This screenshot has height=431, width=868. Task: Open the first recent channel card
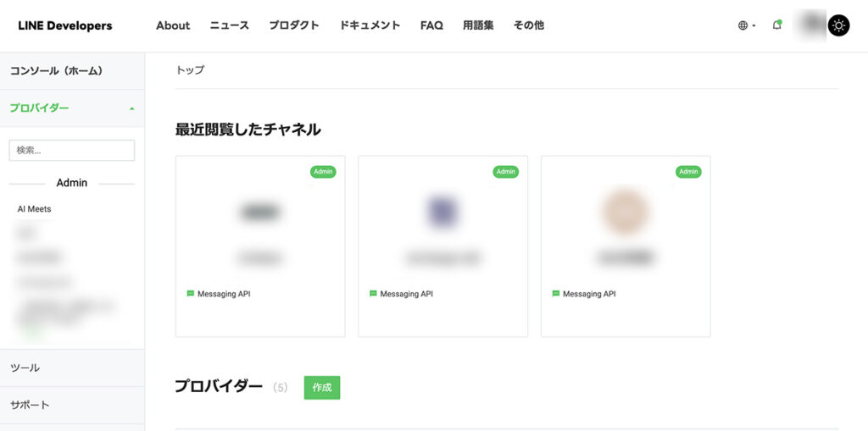point(260,246)
